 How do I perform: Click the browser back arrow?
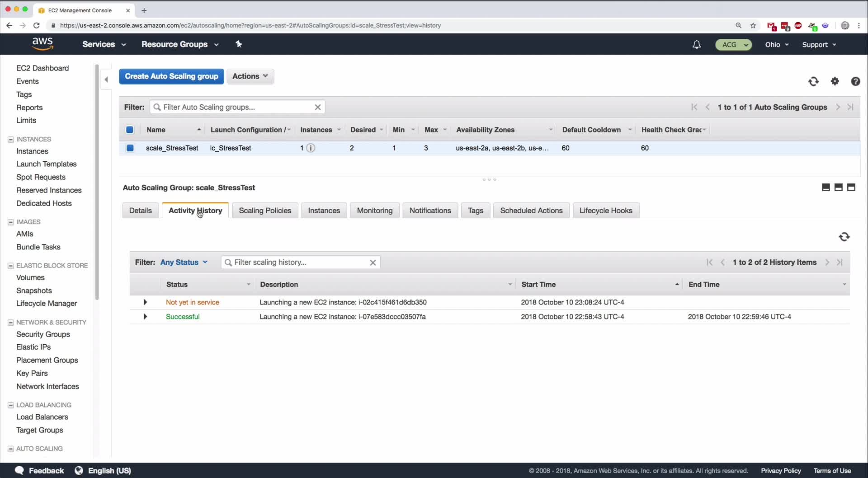coord(9,25)
